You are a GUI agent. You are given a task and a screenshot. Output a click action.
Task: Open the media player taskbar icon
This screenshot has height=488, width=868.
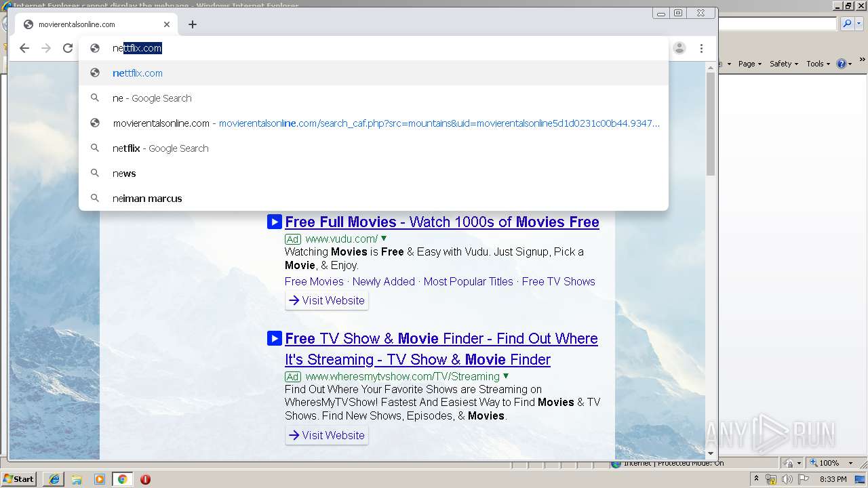(100, 479)
